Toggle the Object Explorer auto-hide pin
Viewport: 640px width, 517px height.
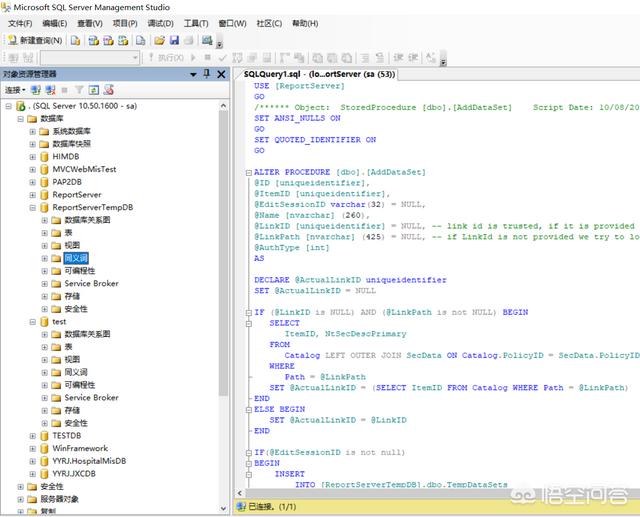207,74
